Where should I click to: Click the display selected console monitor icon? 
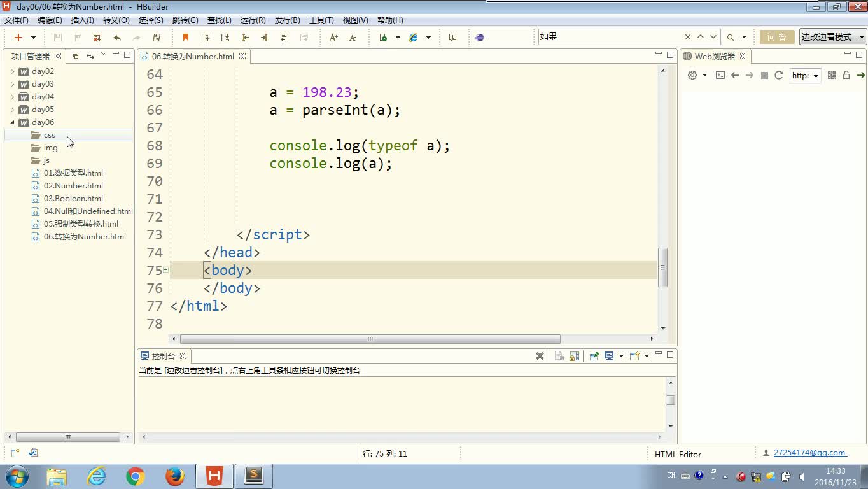tap(609, 356)
